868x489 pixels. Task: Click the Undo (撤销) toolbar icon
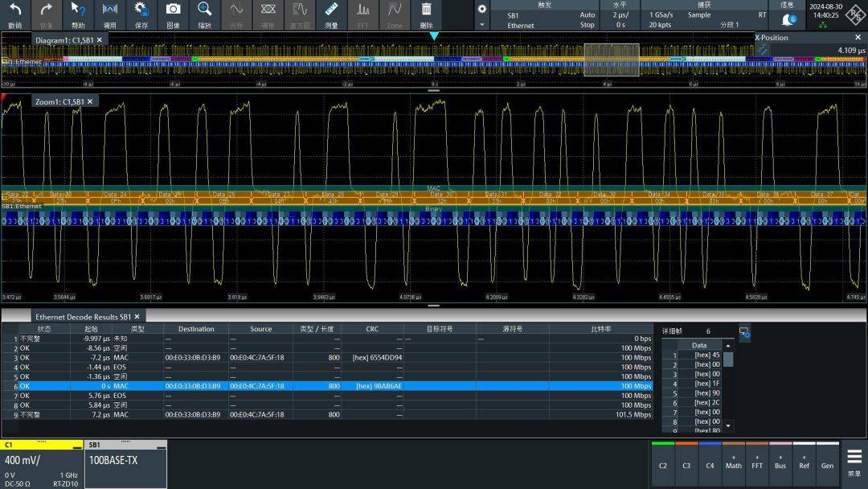14,14
